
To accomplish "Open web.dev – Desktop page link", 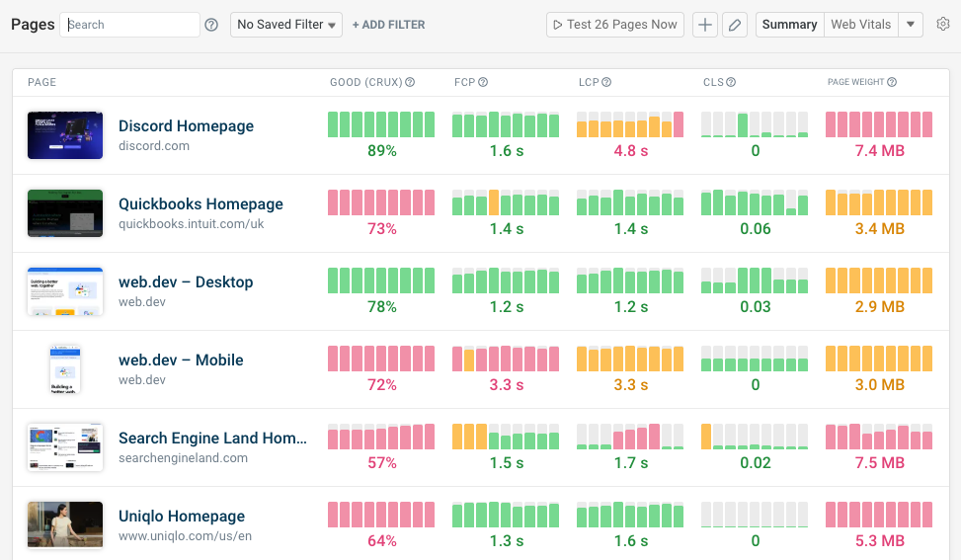I will [x=186, y=281].
